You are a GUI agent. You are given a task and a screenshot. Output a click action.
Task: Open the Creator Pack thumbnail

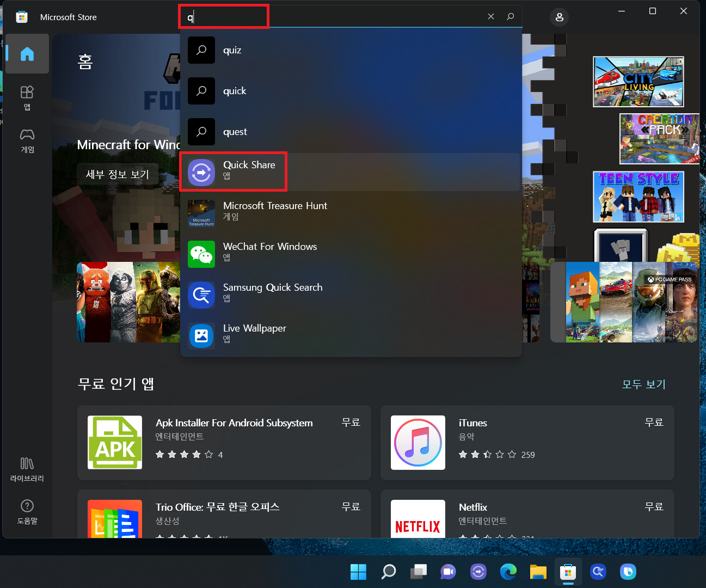(659, 138)
